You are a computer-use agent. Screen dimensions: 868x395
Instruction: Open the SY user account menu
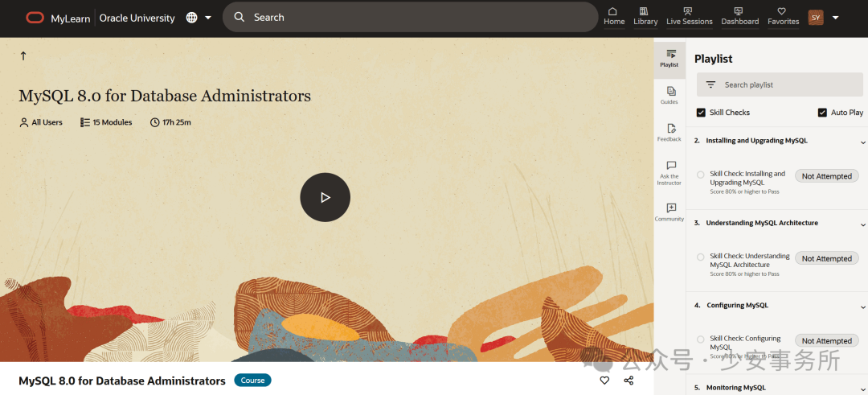[823, 18]
